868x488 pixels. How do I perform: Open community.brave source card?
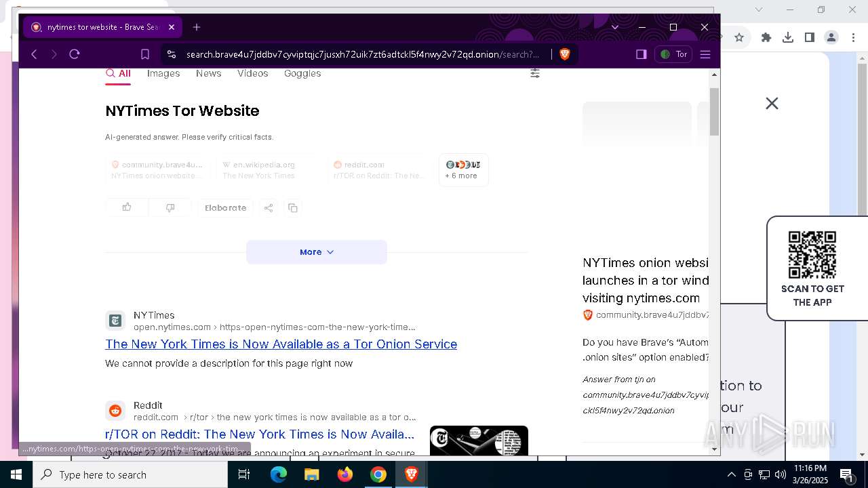click(158, 170)
